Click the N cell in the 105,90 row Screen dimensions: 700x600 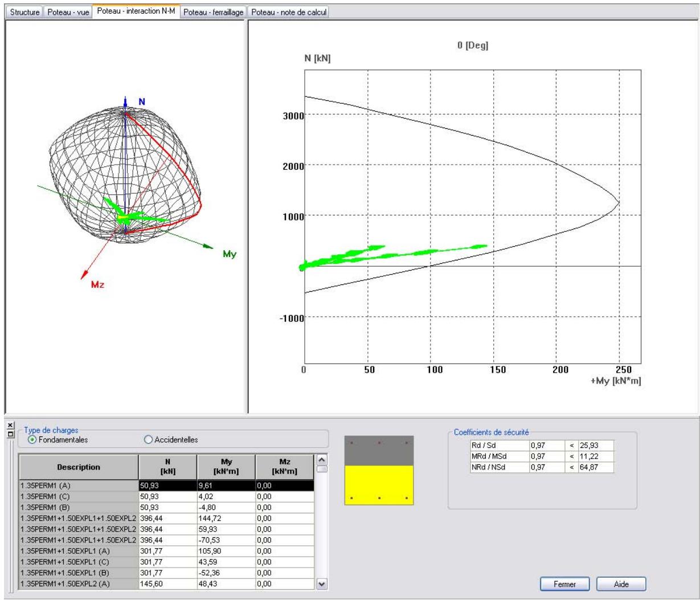click(x=167, y=551)
